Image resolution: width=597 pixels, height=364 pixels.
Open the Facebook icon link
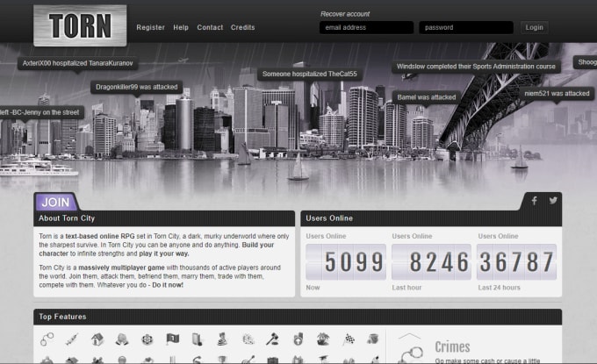point(534,201)
